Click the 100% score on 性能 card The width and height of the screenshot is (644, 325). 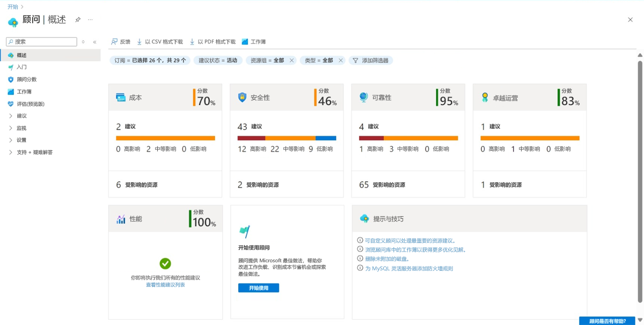coord(204,222)
